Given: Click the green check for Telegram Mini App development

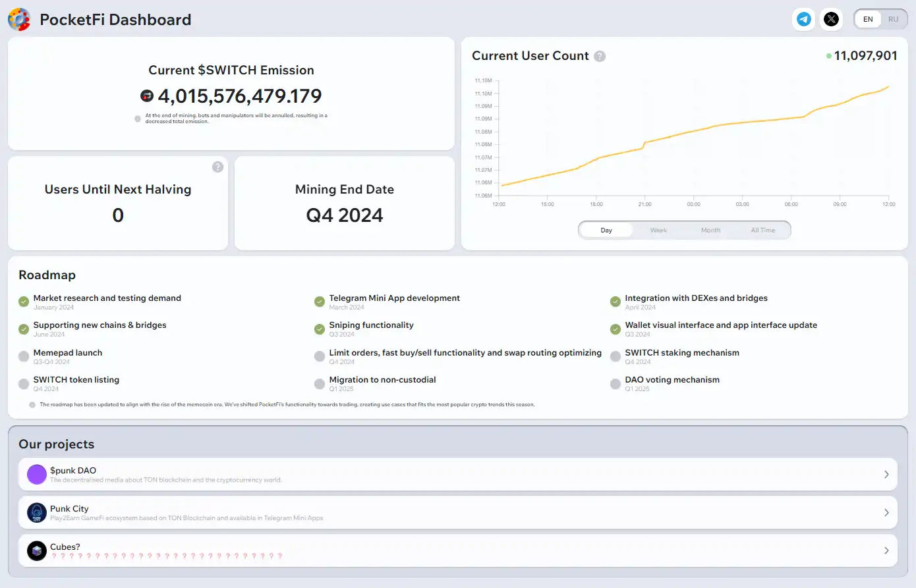Looking at the screenshot, I should [x=320, y=302].
